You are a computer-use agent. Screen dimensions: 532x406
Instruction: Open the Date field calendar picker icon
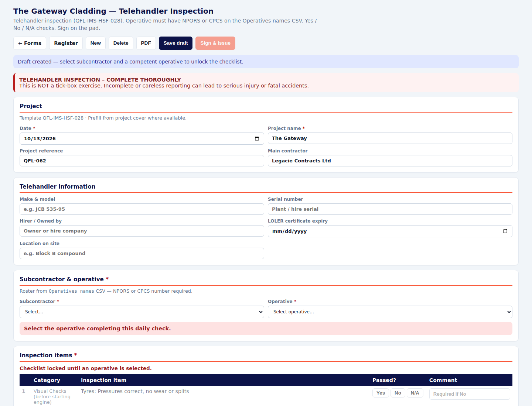coord(257,139)
